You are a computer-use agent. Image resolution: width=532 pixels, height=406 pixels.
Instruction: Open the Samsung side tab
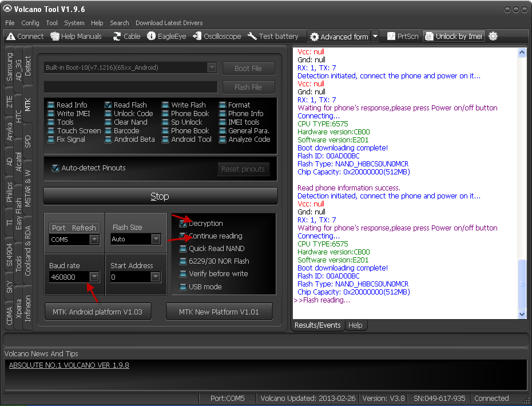coord(10,67)
